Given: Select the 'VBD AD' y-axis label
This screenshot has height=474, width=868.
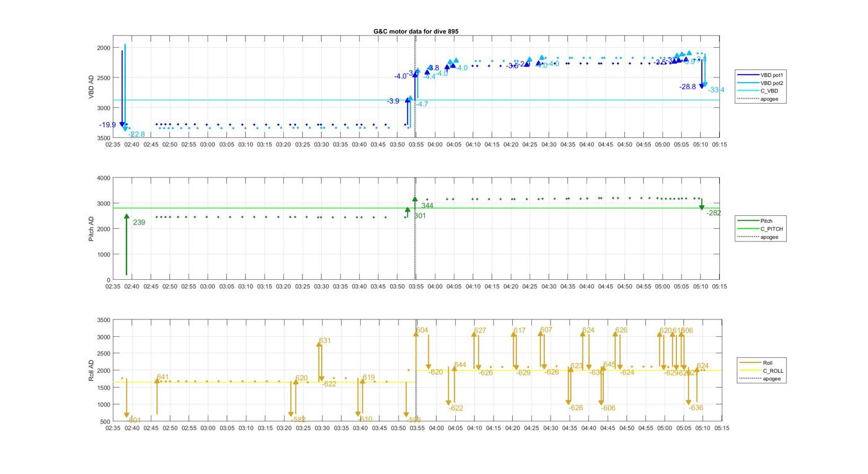Looking at the screenshot, I should (x=91, y=87).
